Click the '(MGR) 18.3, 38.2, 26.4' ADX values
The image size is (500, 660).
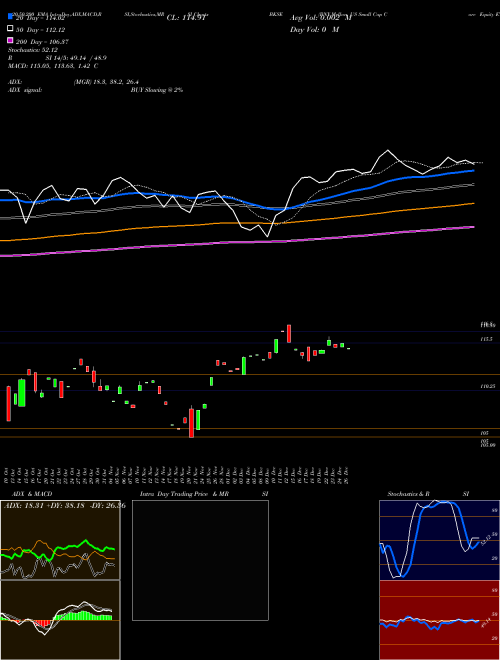point(106,82)
